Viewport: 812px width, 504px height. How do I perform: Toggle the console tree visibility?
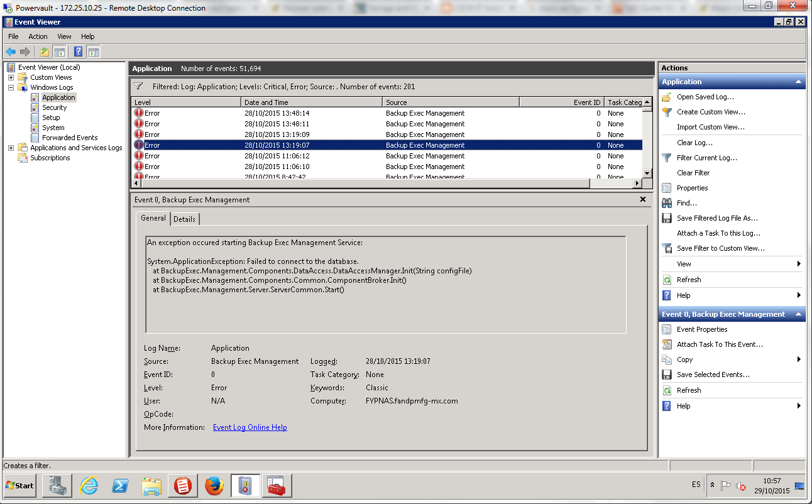(58, 52)
